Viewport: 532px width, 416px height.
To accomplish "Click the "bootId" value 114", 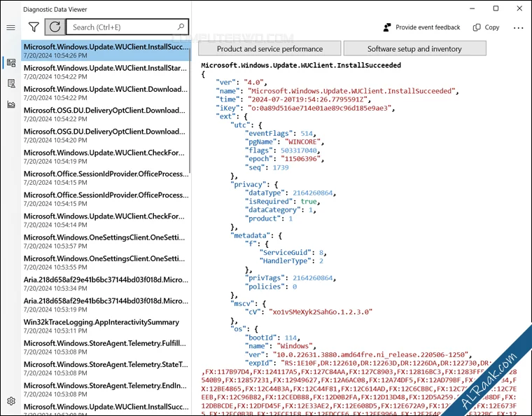I will point(290,338).
